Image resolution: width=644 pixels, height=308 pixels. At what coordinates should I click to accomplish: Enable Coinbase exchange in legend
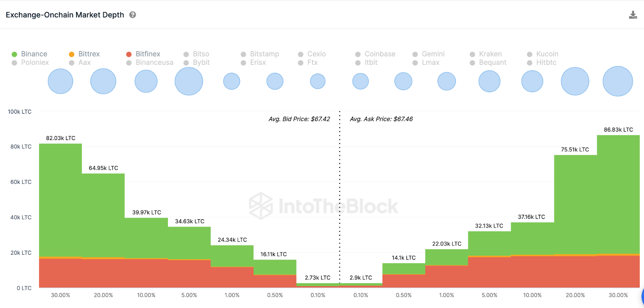pos(376,54)
